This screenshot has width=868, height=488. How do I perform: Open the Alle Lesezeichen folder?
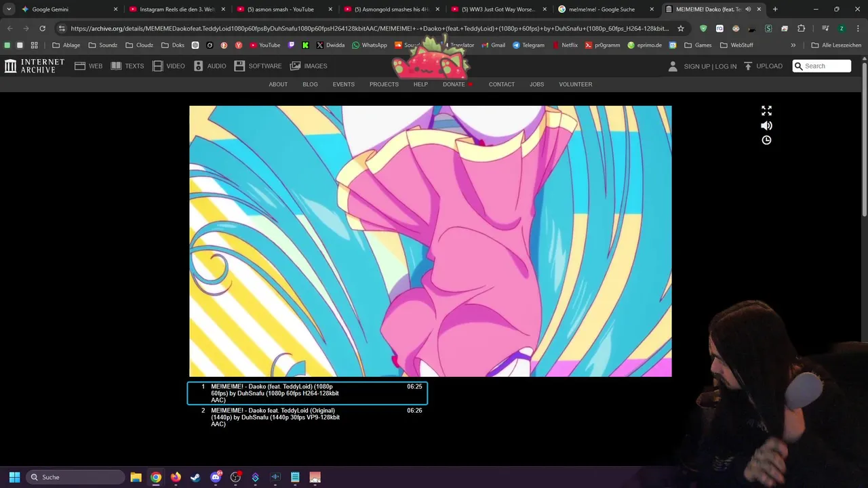pyautogui.click(x=836, y=45)
